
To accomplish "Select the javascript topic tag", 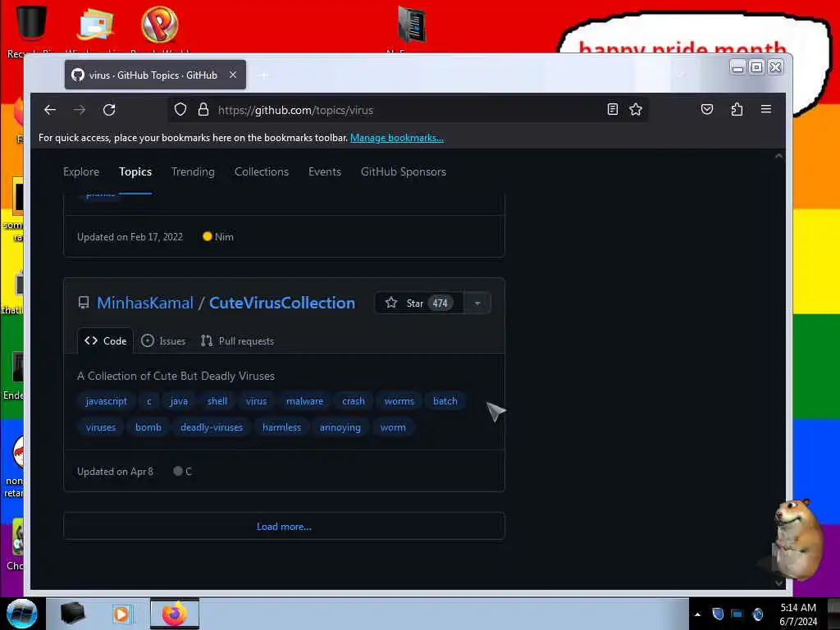I will 106,401.
